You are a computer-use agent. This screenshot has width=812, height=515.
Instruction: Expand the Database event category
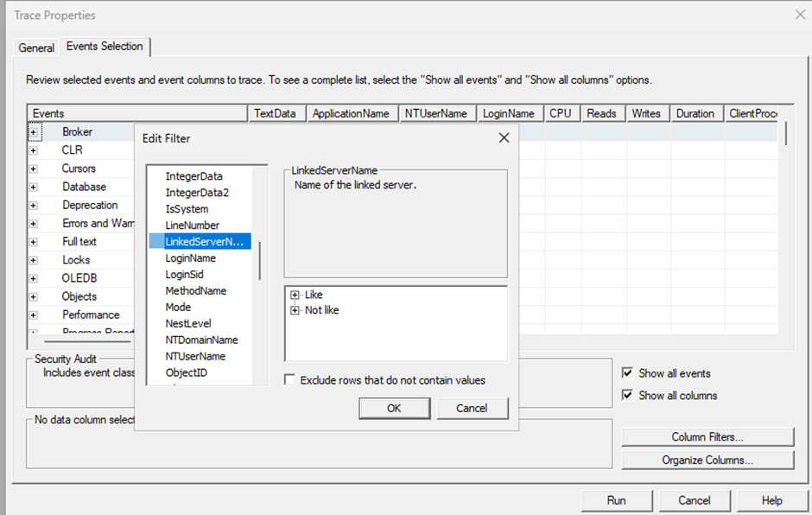(33, 187)
